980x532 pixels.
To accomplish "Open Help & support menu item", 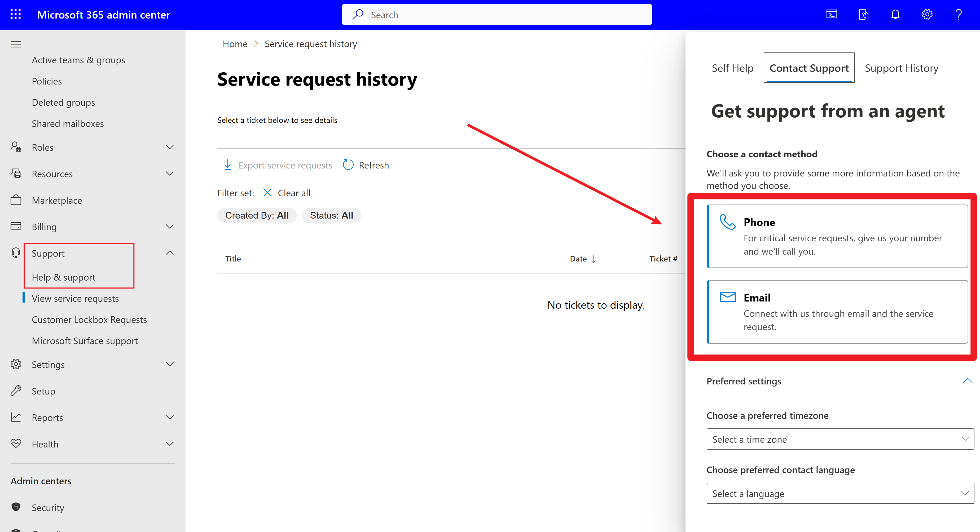I will (x=64, y=277).
